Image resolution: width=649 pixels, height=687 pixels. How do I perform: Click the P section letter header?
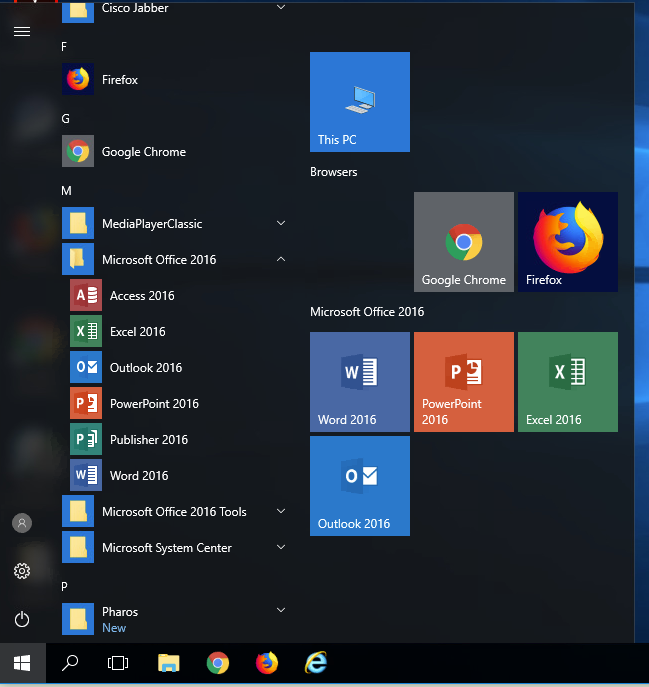coord(64,587)
